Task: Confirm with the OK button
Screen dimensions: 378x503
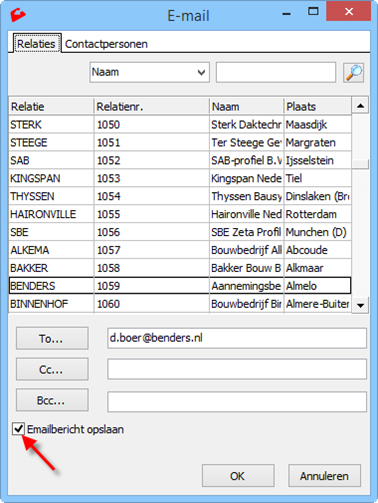Action: 238,476
